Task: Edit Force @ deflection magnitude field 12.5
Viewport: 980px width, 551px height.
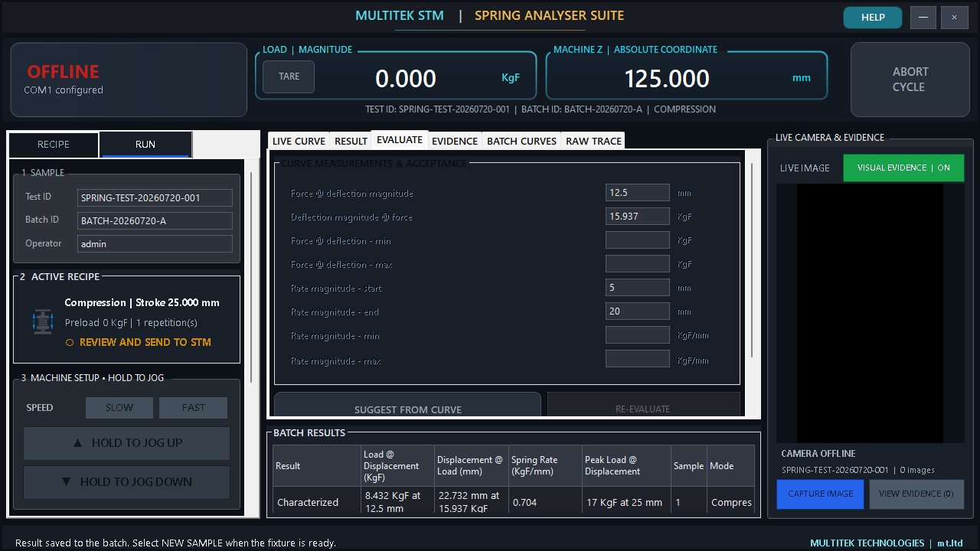Action: click(638, 193)
